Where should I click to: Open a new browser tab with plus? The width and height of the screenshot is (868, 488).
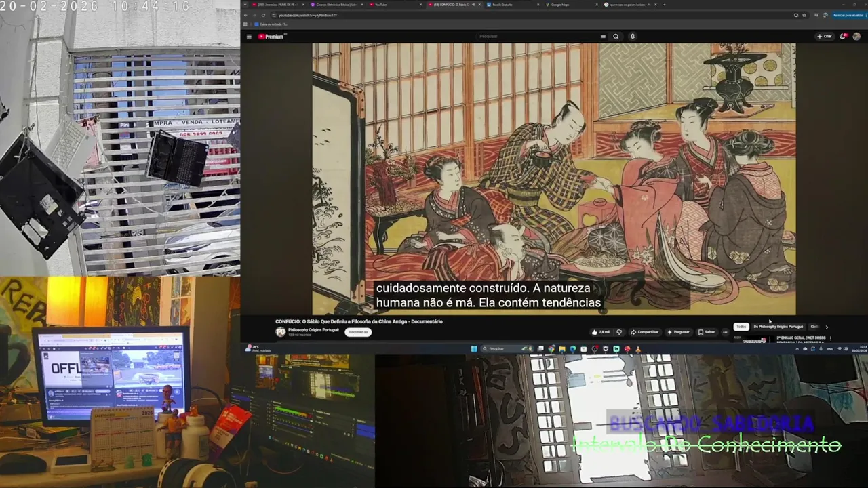(665, 5)
